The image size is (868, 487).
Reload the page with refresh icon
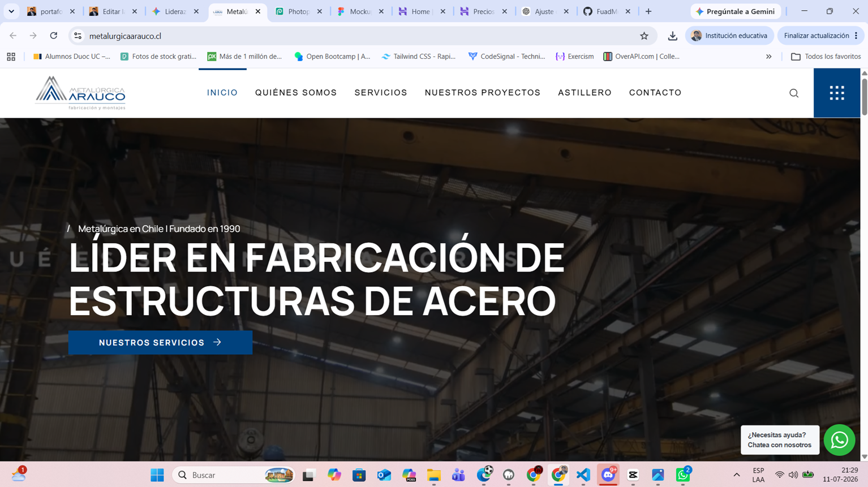click(x=54, y=36)
